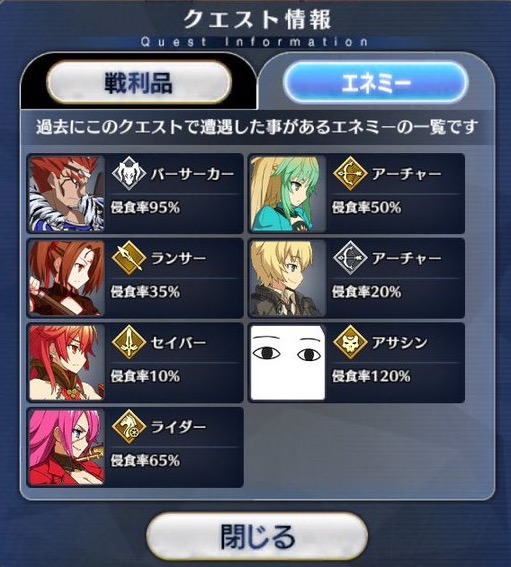Screen dimensions: 511x567
Task: Select the white-faced Assassin portrait
Action: (x=288, y=363)
